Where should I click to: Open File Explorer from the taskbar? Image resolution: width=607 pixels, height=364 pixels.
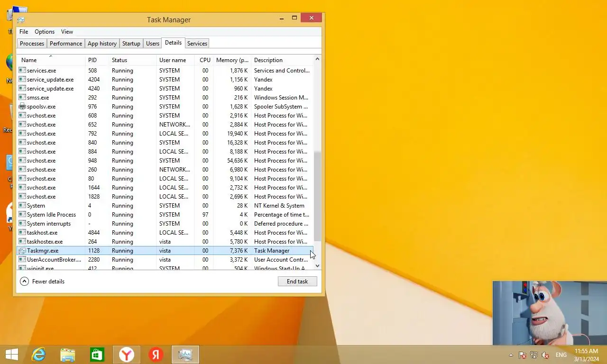tap(68, 355)
